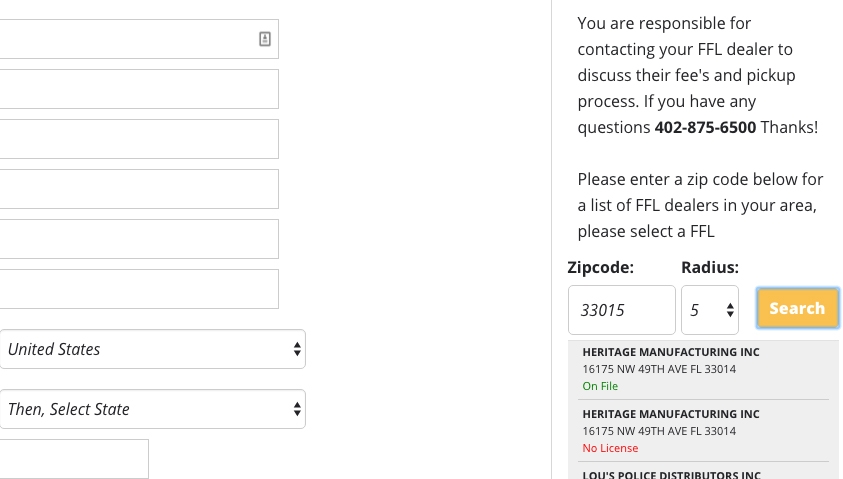
Task: Click the red No License status text
Action: [x=610, y=448]
